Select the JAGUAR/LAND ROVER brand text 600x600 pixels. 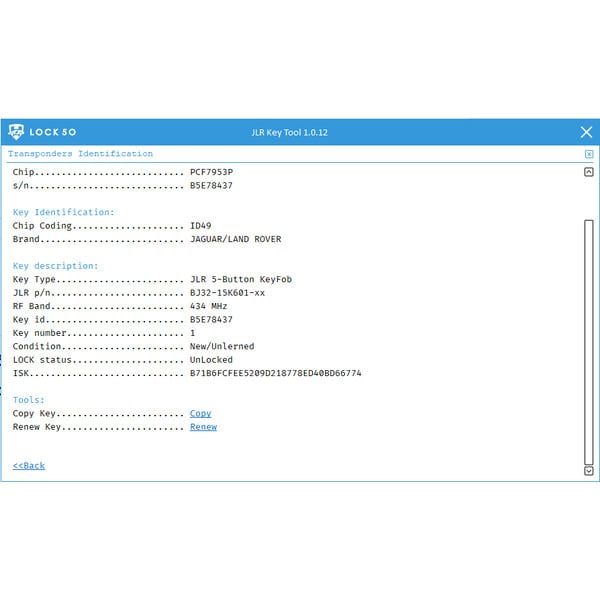tap(235, 239)
